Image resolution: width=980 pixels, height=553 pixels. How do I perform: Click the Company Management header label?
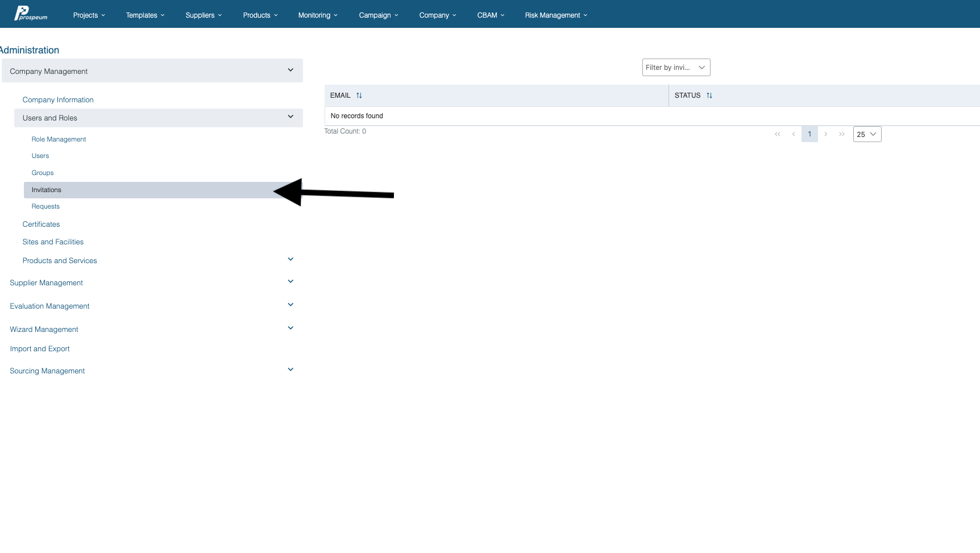[49, 72]
